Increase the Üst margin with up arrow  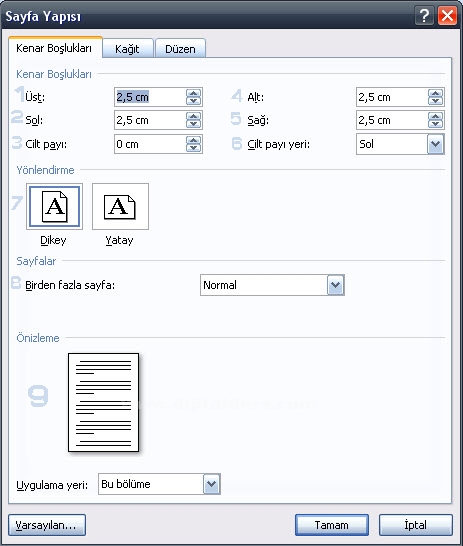(x=194, y=93)
